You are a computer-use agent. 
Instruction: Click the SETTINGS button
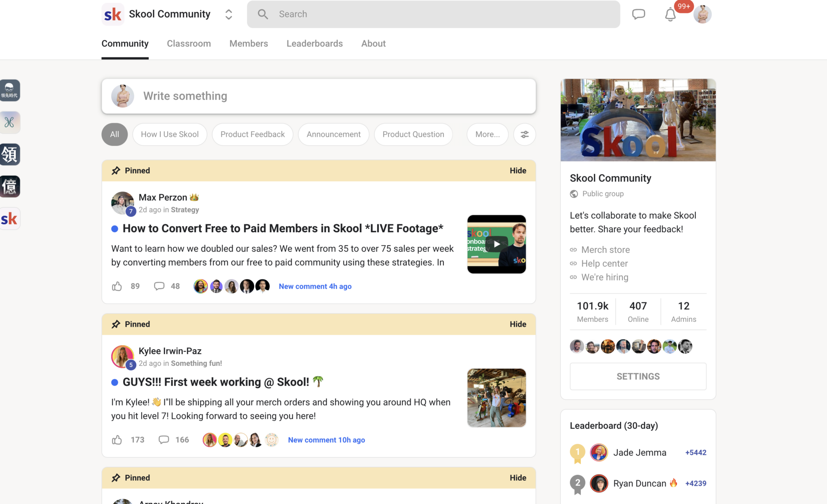tap(638, 376)
